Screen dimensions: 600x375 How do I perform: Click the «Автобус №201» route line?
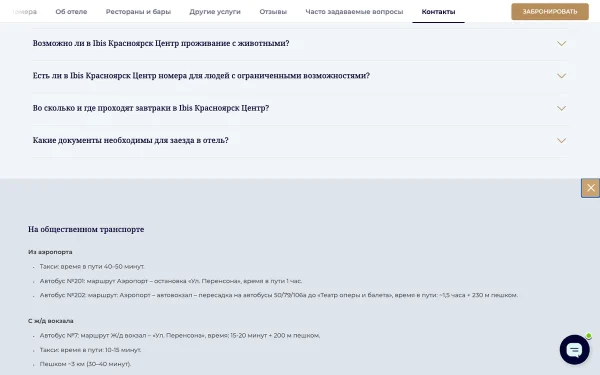[171, 281]
